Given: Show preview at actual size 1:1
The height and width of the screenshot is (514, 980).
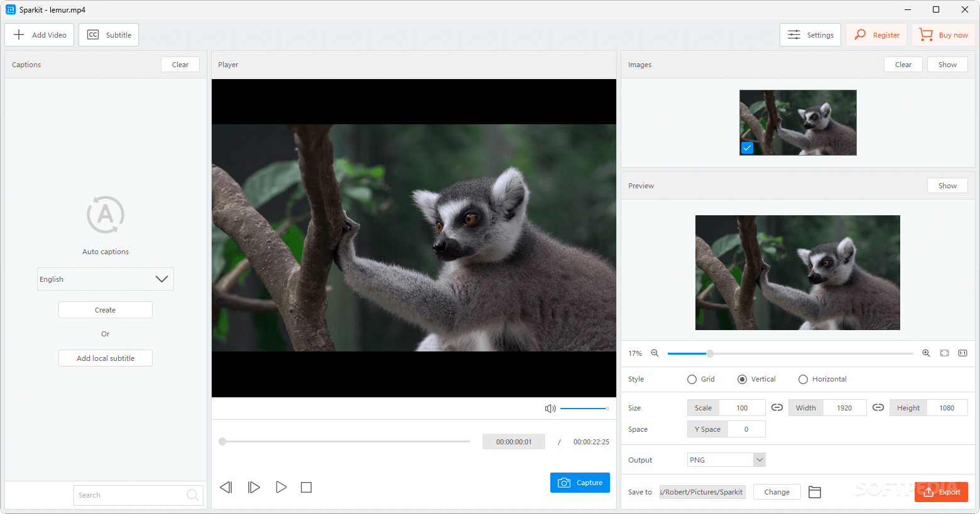Looking at the screenshot, I should [x=962, y=353].
